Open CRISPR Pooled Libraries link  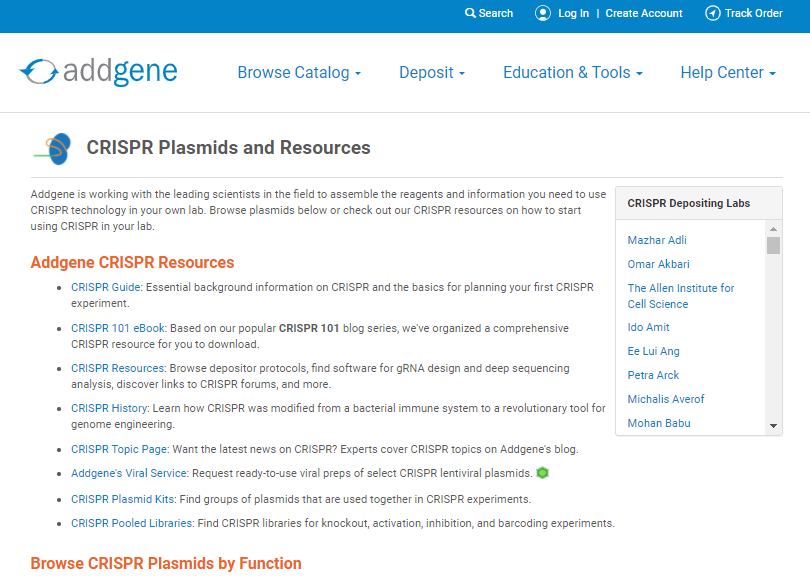coord(132,523)
